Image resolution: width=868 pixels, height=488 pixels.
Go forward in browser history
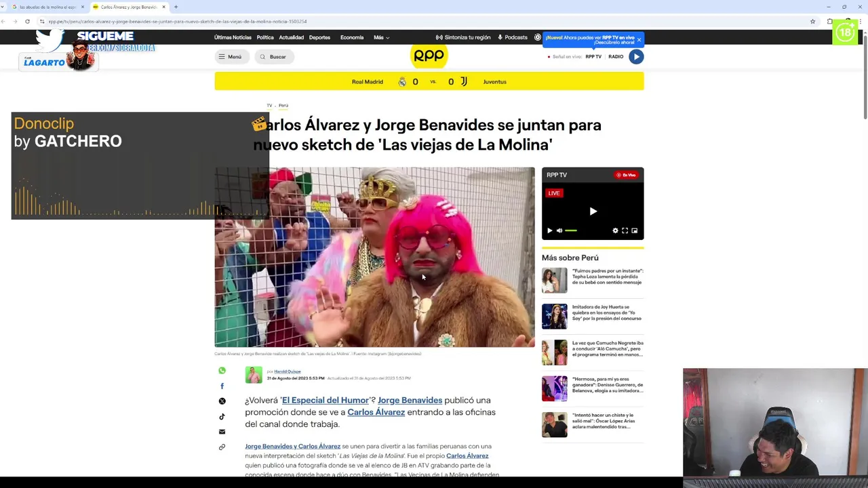[x=15, y=21]
